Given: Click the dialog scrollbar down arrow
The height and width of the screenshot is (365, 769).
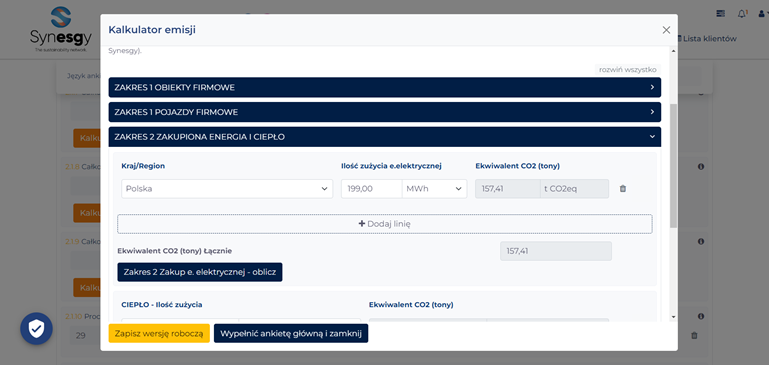Looking at the screenshot, I should [673, 317].
